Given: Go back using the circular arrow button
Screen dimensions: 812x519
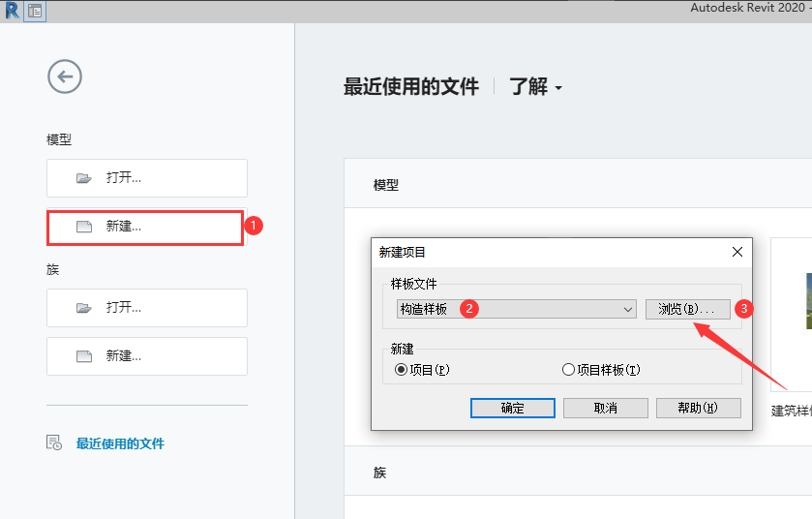Looking at the screenshot, I should pos(65,76).
